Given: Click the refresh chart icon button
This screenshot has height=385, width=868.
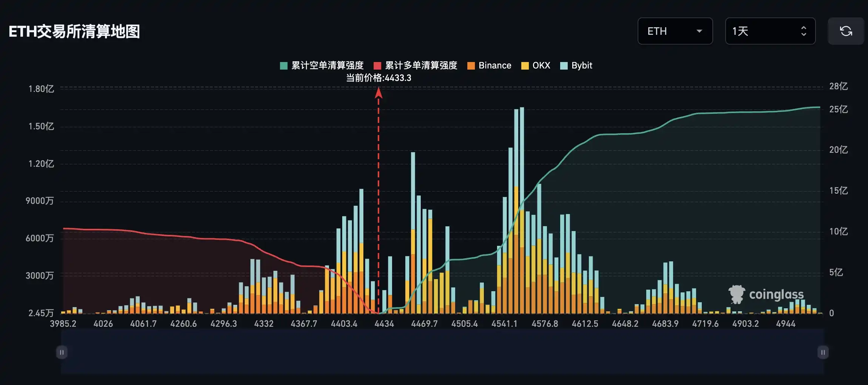Looking at the screenshot, I should (846, 31).
